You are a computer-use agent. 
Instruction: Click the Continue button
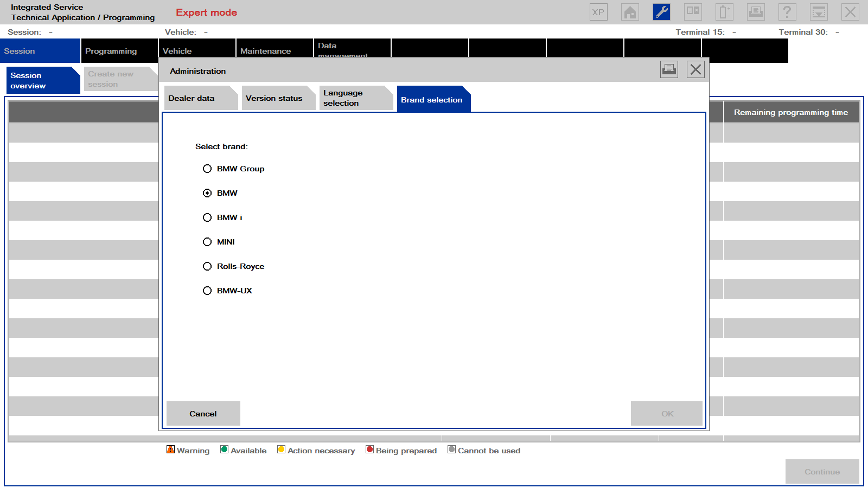822,472
